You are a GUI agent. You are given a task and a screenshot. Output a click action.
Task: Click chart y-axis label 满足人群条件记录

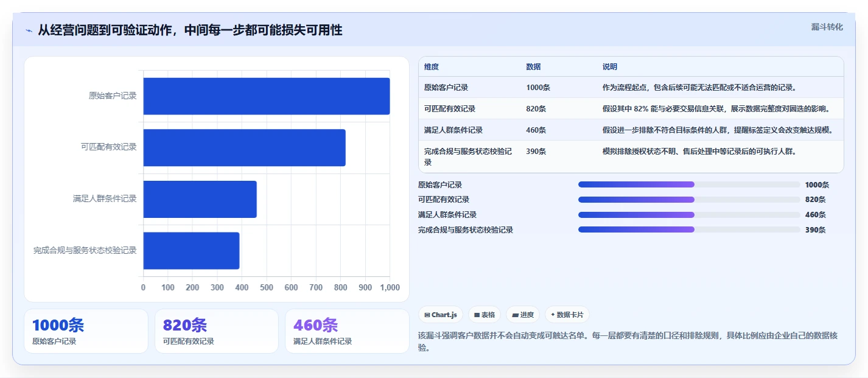[105, 199]
